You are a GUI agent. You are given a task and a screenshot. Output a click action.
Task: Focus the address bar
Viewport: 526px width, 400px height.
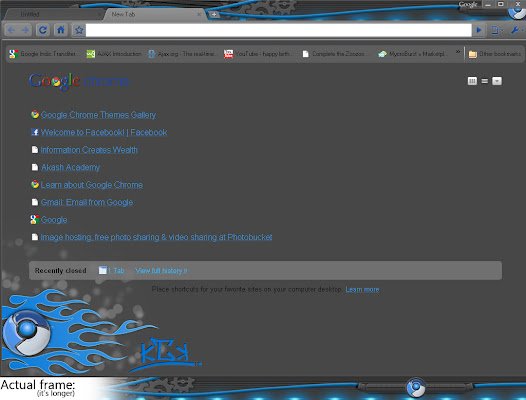[278, 30]
